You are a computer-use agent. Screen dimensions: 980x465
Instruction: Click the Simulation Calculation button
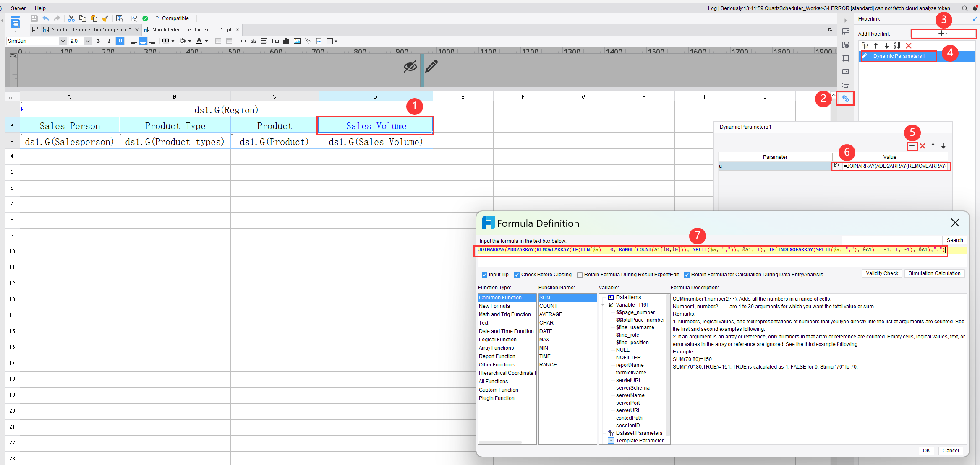[x=934, y=273]
